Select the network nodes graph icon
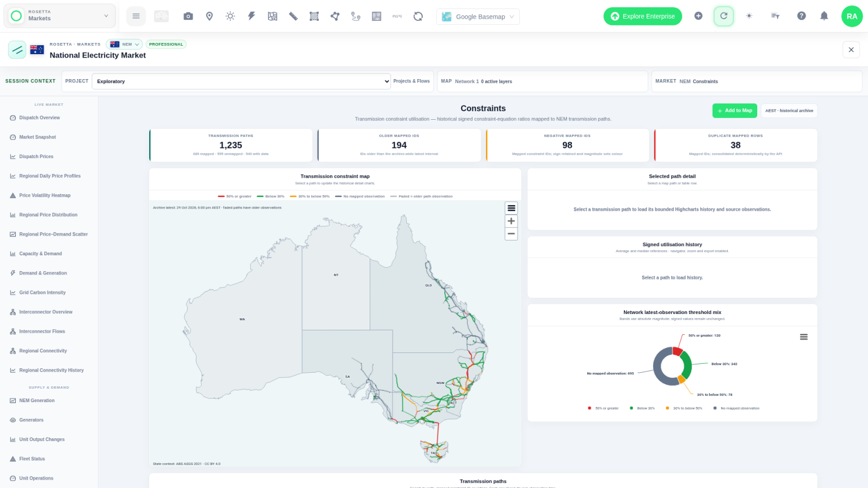This screenshot has width=868, height=488. pos(335,16)
